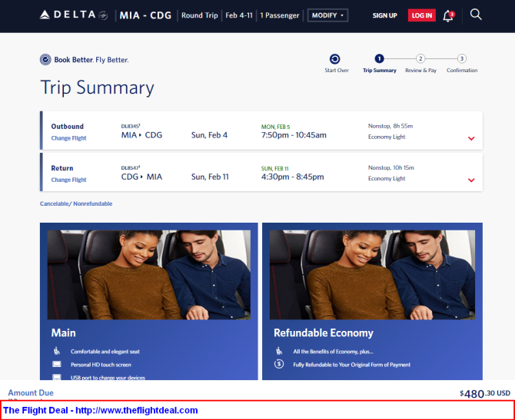Click the Fully Refundable to Original Payment text
515x420 pixels.
(352, 365)
